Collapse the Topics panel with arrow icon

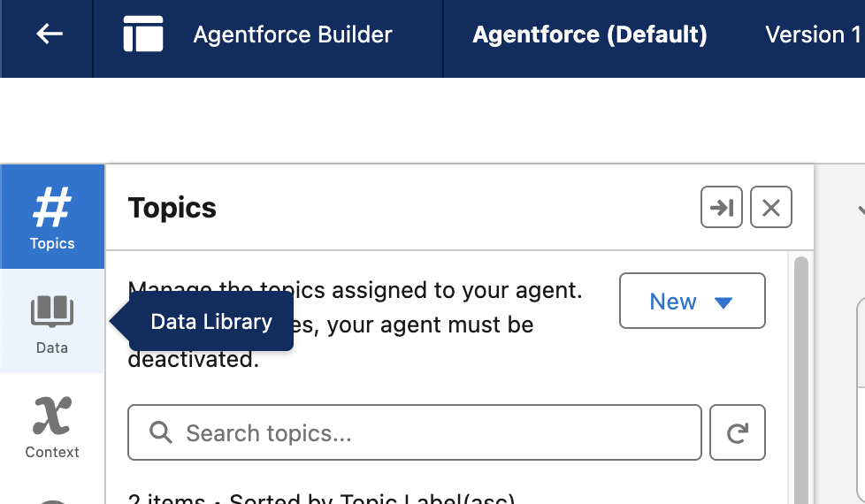(722, 208)
